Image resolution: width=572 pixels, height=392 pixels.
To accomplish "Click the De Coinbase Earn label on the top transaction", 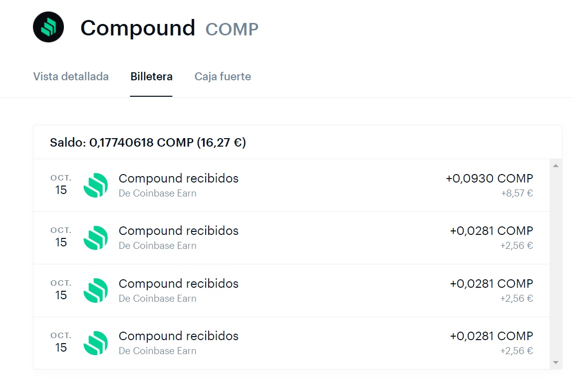I will 157,193.
